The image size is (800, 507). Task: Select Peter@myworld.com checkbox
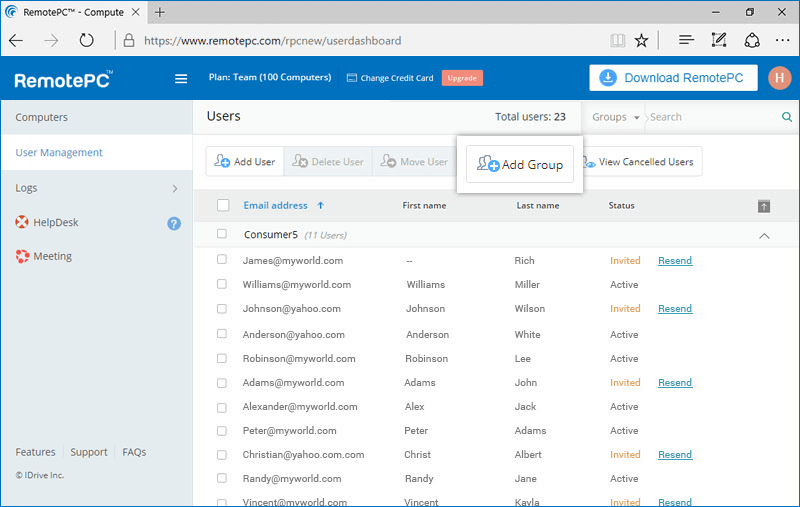[221, 431]
